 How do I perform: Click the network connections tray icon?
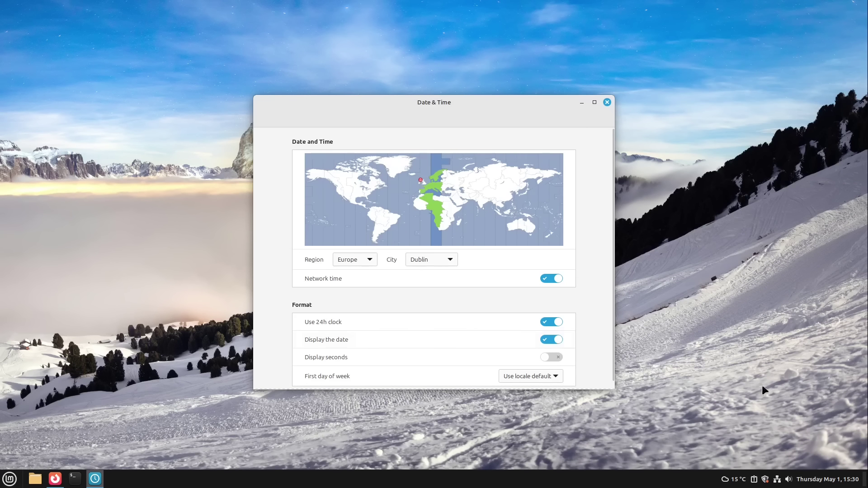coord(777,479)
